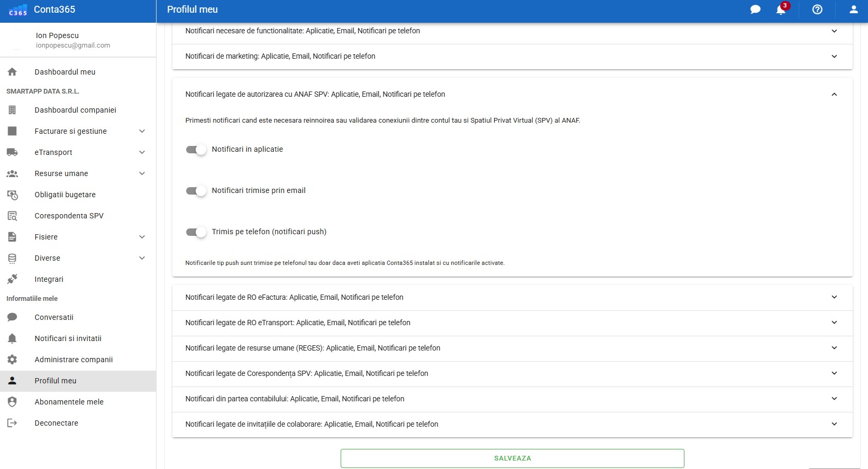Toggle the Notificari in aplicatie switch
The width and height of the screenshot is (868, 469).
196,150
